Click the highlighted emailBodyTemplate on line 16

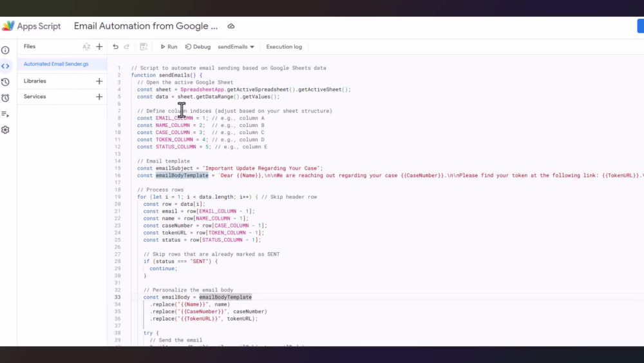click(182, 175)
